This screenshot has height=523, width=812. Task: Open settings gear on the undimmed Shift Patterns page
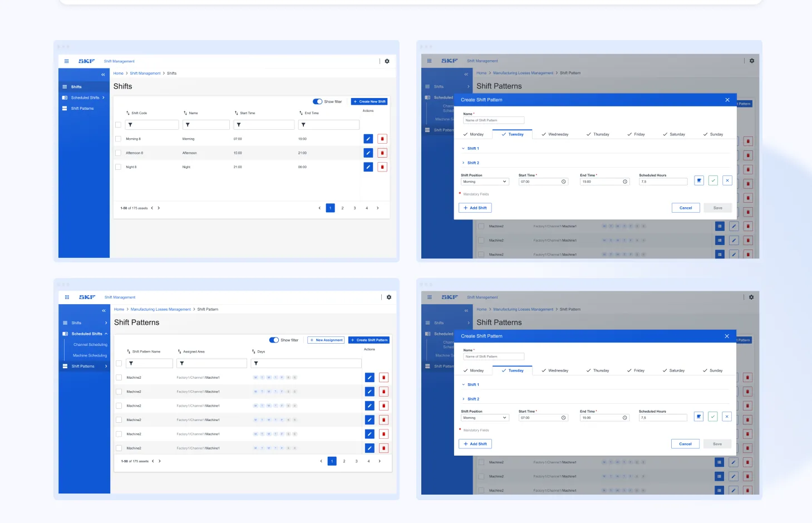coord(389,297)
